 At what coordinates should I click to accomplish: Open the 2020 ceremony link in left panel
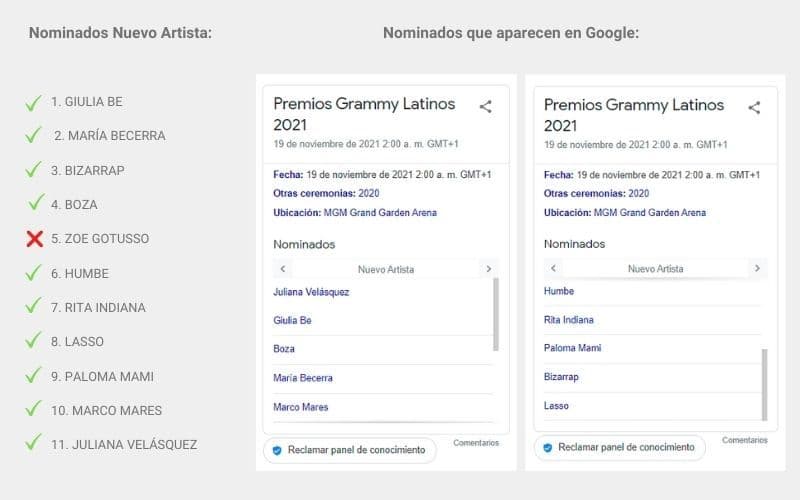(368, 193)
